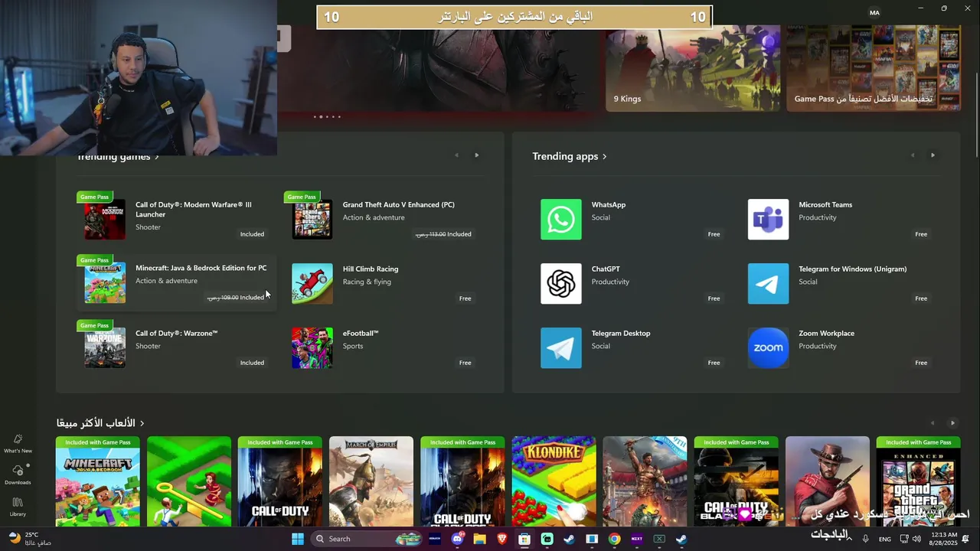Open the Microsoft Teams app icon
This screenshot has width=980, height=551.
[768, 220]
